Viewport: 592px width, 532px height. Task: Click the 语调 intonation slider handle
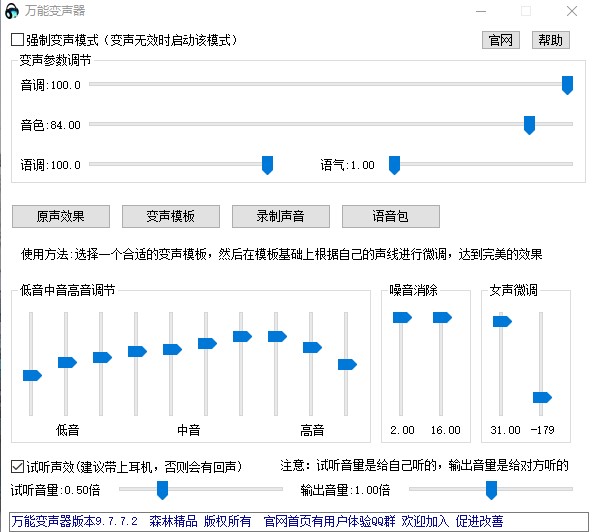[267, 165]
